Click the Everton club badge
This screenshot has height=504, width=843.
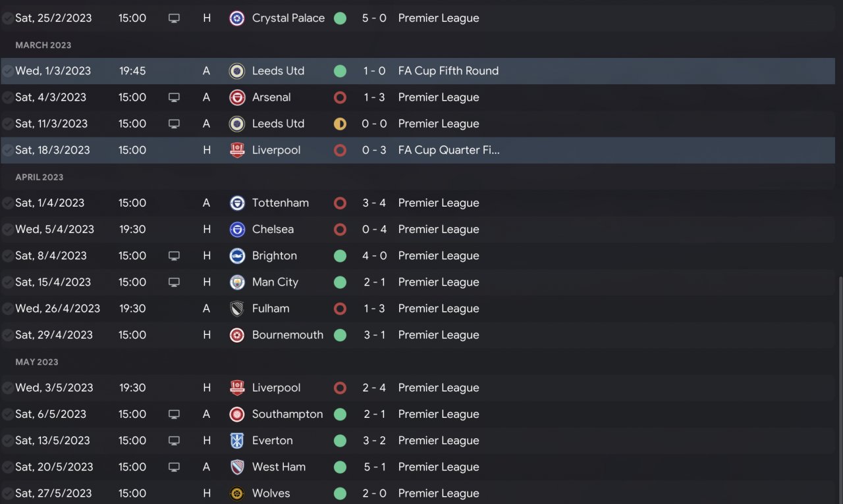tap(237, 441)
